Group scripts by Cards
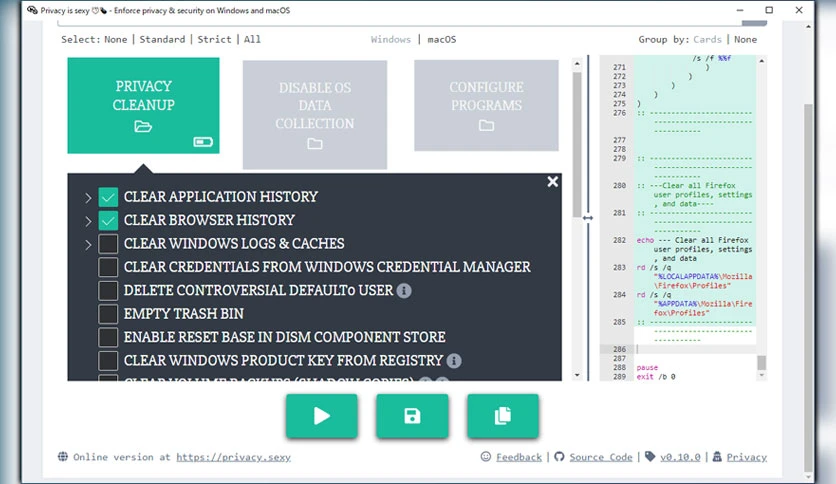Screen dimensions: 836x484 (x=707, y=39)
